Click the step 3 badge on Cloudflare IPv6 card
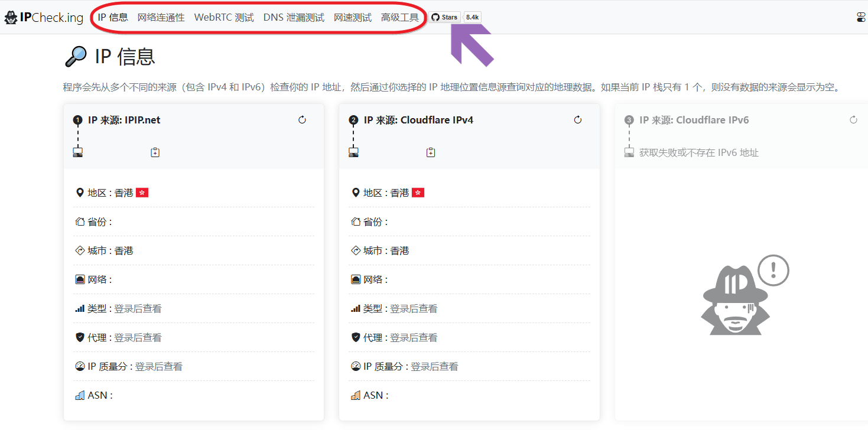868x430 pixels. click(x=629, y=120)
